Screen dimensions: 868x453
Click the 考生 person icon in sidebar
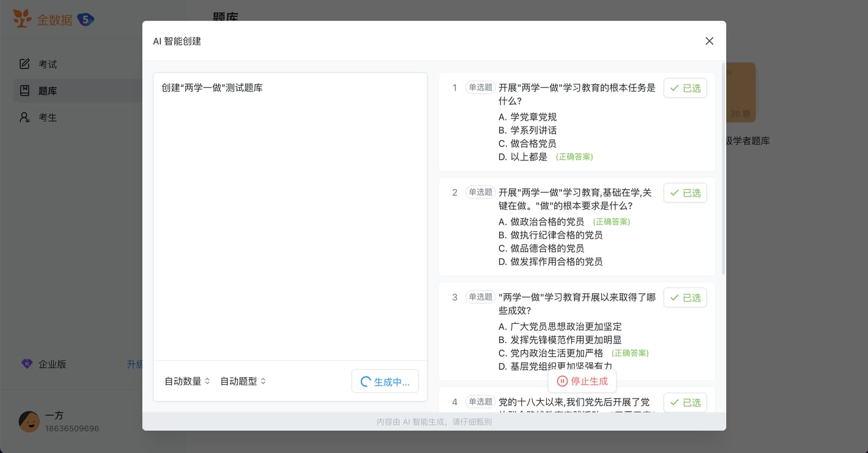tap(24, 117)
